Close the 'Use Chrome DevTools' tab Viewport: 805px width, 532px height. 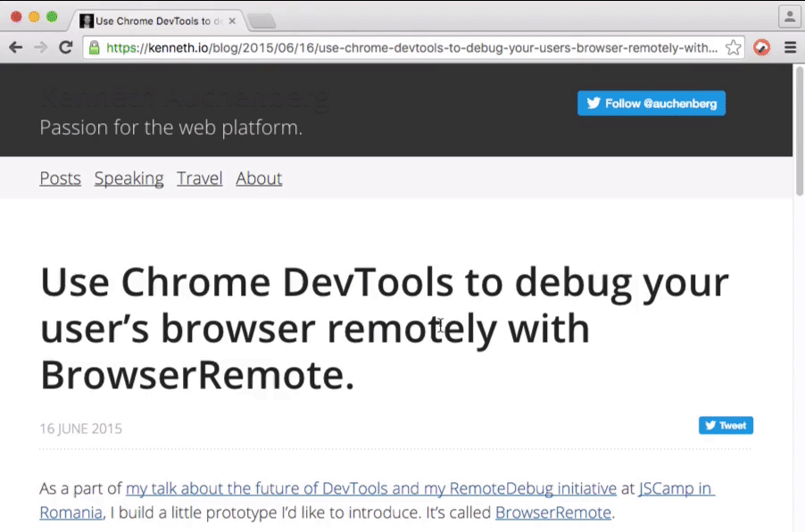click(232, 21)
